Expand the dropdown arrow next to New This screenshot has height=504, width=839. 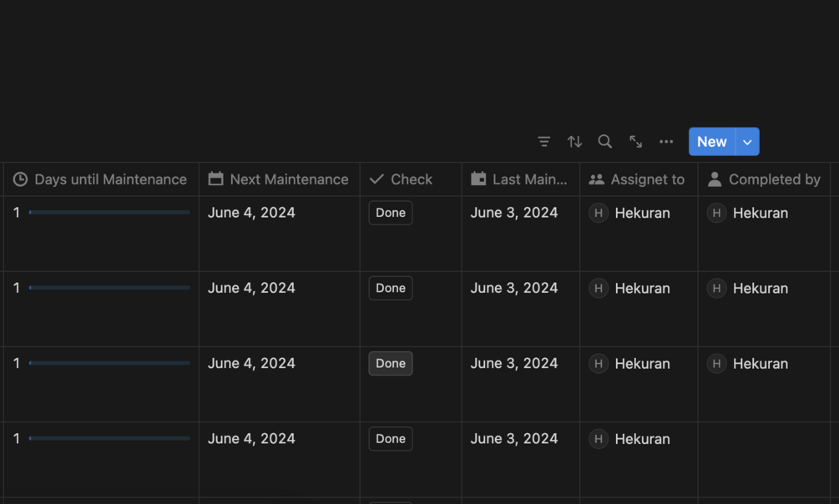[747, 142]
